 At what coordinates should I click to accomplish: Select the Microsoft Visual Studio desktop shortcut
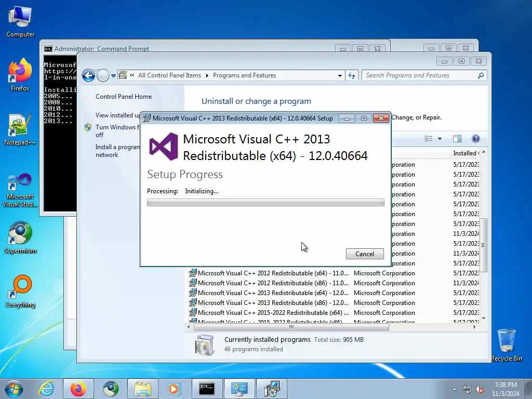[x=20, y=190]
